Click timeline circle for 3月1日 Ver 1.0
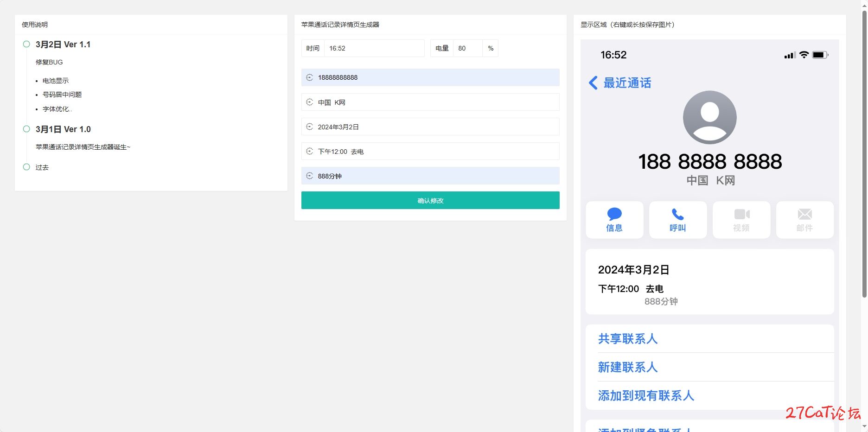This screenshot has width=868, height=432. [x=26, y=129]
